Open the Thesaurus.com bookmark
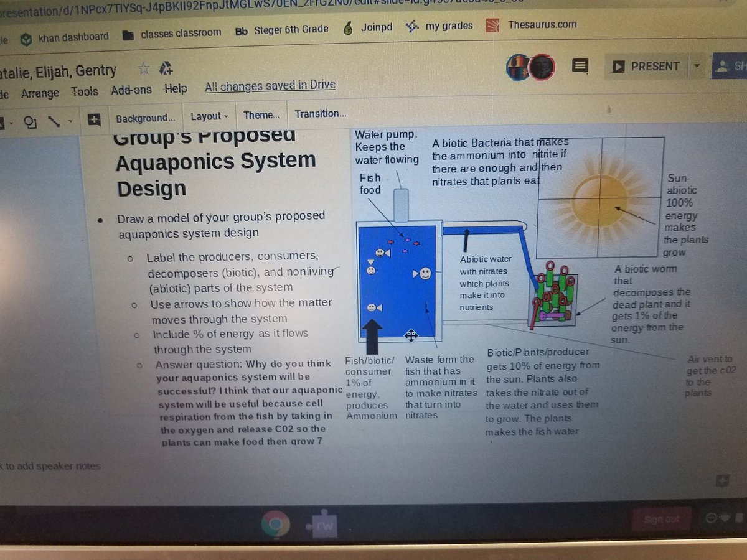 [532, 25]
